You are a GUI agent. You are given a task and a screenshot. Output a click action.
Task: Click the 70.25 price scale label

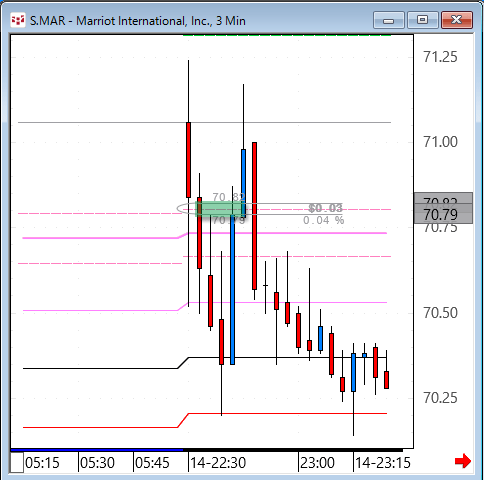[x=440, y=398]
